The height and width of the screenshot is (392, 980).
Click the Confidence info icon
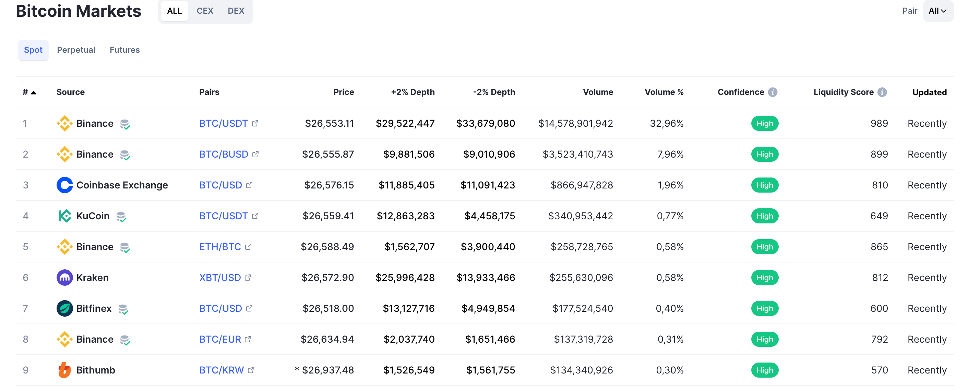773,92
